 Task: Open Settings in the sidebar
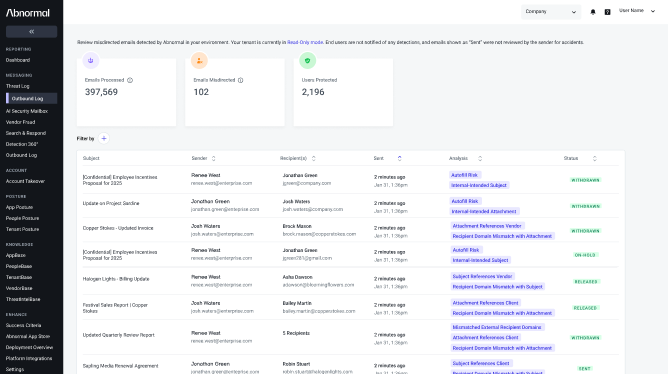(15, 369)
